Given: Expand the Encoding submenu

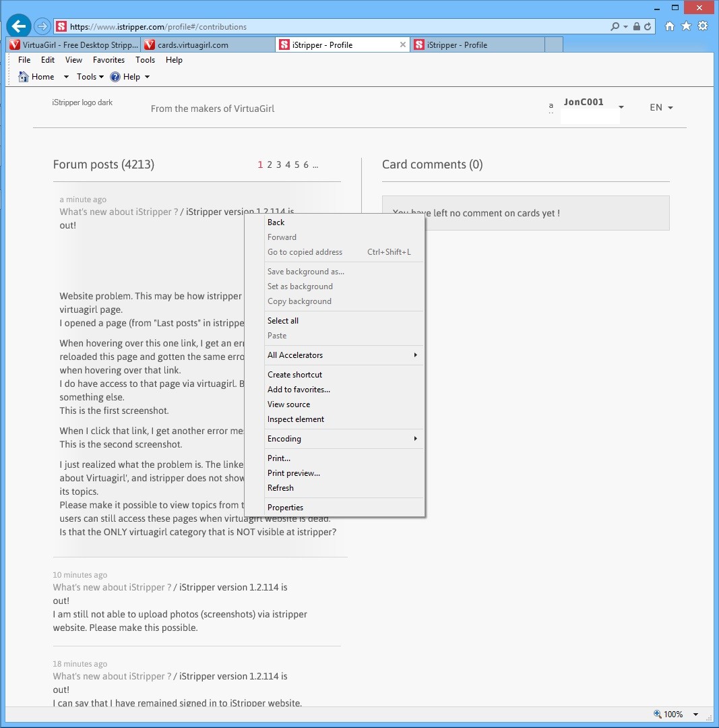Looking at the screenshot, I should tap(344, 439).
